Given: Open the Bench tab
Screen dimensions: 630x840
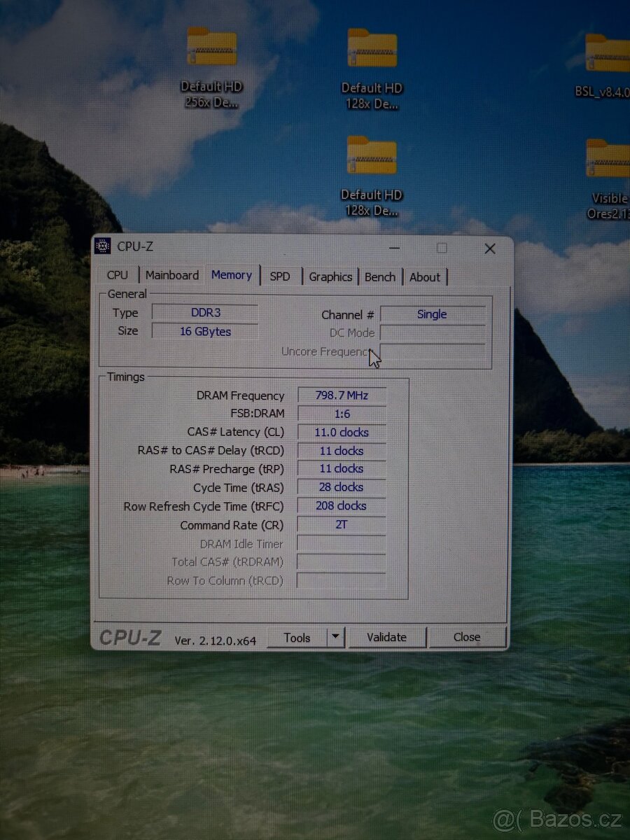Looking at the screenshot, I should tap(380, 276).
